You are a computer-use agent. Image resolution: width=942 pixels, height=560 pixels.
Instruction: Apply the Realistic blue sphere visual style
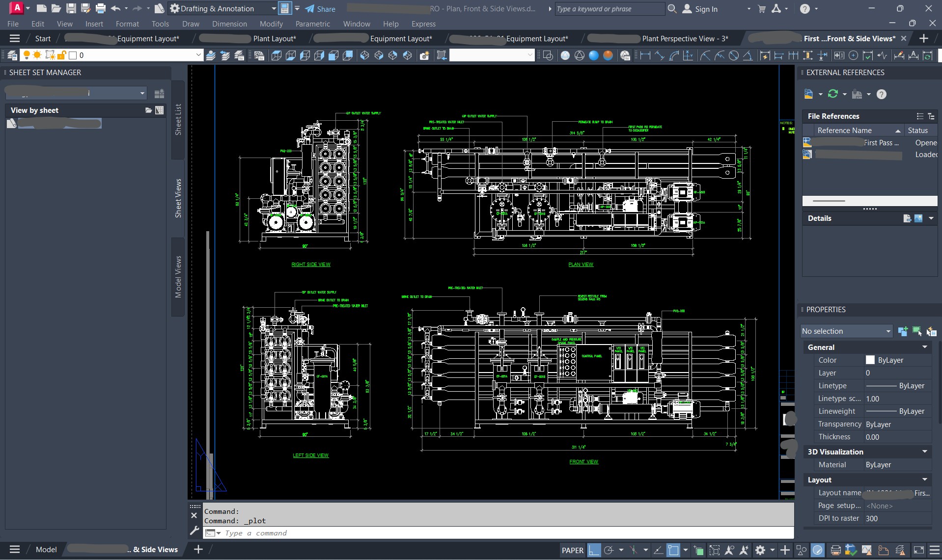pyautogui.click(x=594, y=55)
